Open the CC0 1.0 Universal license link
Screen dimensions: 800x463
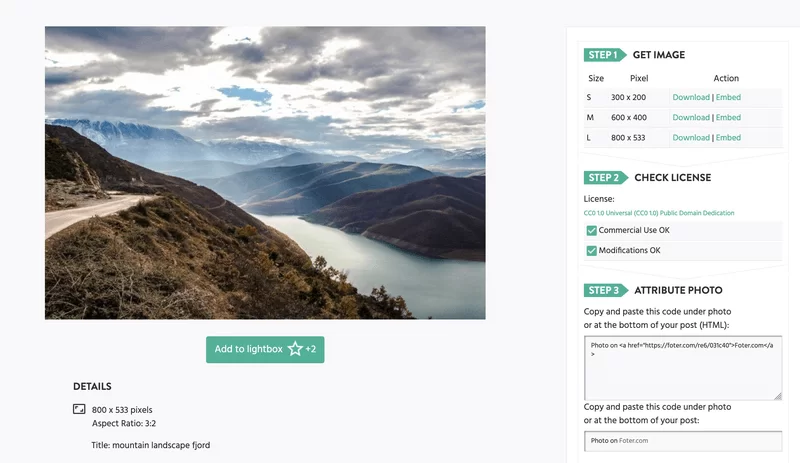(x=659, y=213)
